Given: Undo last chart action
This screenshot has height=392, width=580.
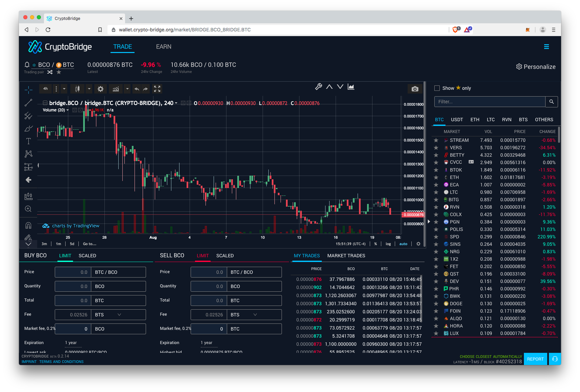Looking at the screenshot, I should 137,89.
